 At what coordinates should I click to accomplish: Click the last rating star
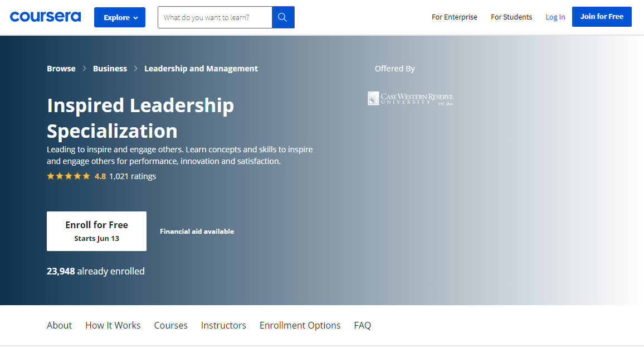click(85, 176)
